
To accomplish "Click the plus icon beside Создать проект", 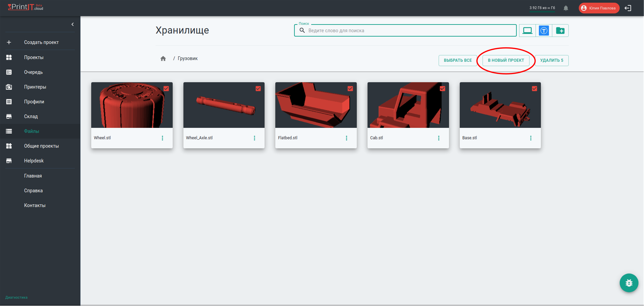I will pos(9,42).
